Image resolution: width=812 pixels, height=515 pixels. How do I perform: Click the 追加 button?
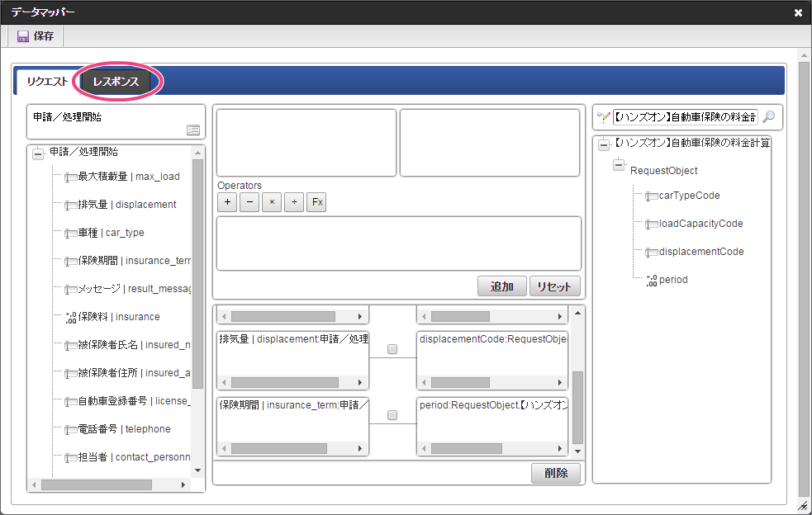[501, 286]
